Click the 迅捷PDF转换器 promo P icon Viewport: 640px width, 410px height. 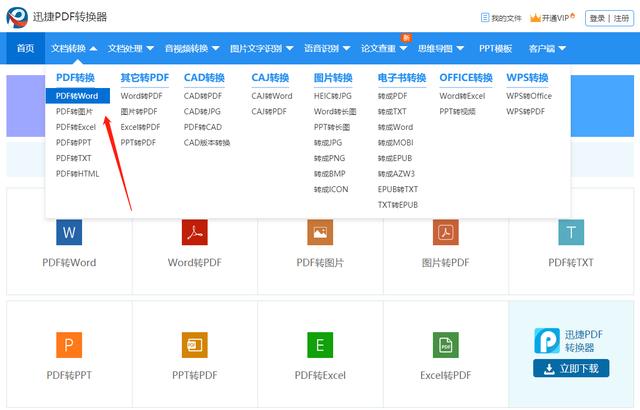547,341
